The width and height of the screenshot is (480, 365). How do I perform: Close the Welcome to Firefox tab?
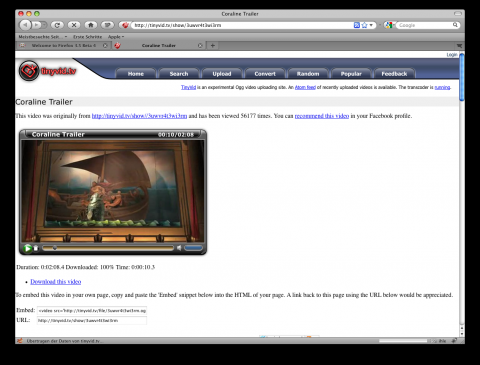(x=105, y=45)
